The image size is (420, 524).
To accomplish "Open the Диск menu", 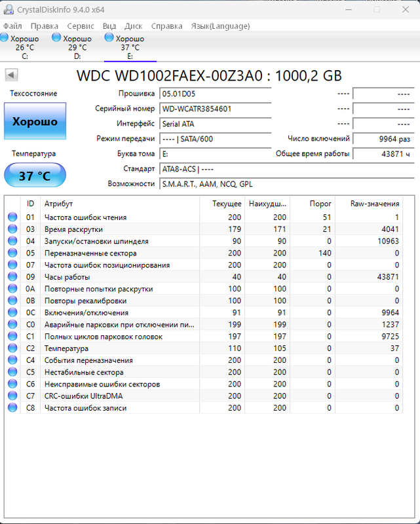I will pyautogui.click(x=134, y=26).
